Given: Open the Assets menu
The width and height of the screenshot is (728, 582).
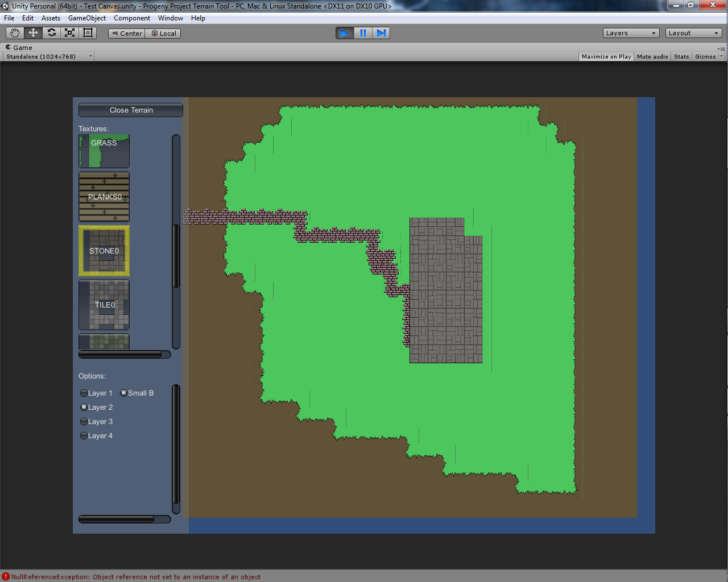Looking at the screenshot, I should (51, 18).
